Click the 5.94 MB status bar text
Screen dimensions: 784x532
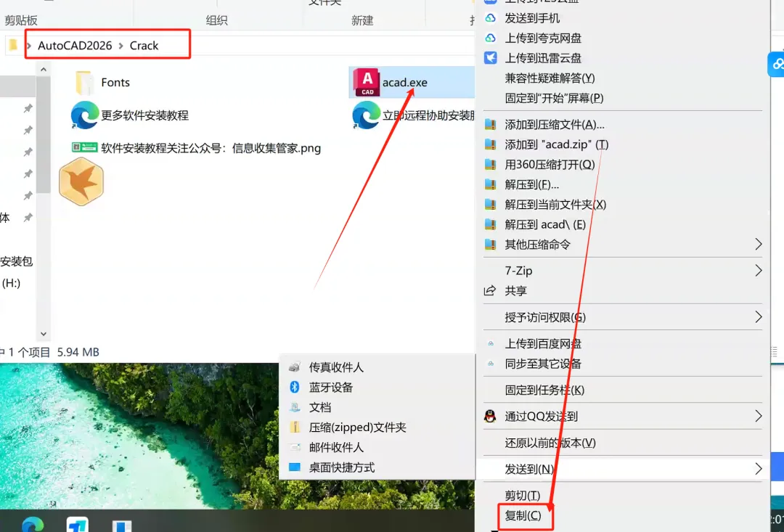[x=78, y=352]
